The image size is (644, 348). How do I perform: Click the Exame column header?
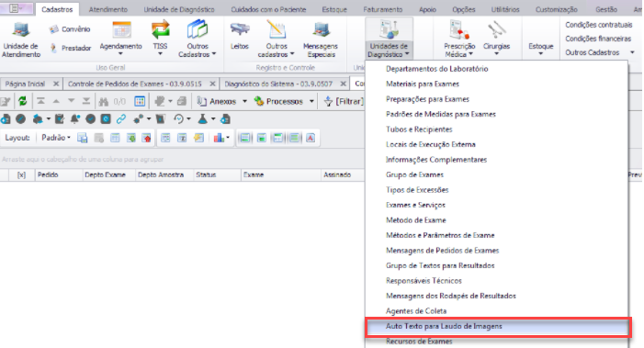click(280, 174)
